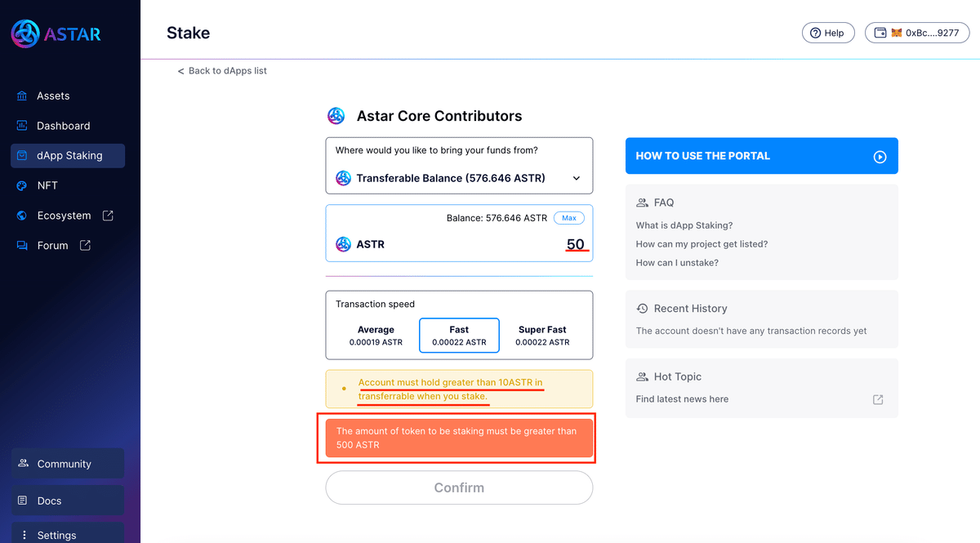The width and height of the screenshot is (980, 543).
Task: Open Forum external link icon
Action: point(85,245)
